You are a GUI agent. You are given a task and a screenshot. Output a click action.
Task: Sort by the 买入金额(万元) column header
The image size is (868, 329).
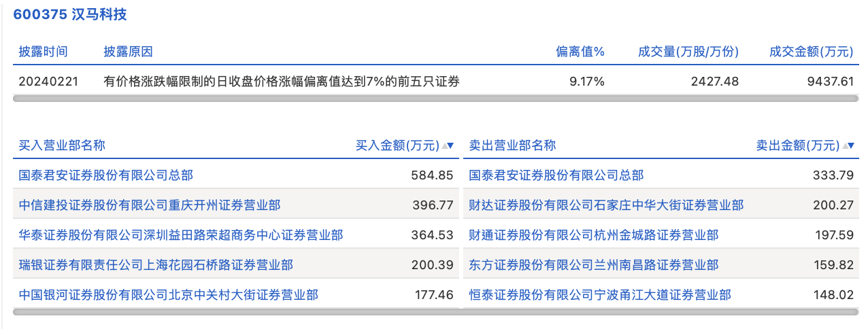coord(398,145)
